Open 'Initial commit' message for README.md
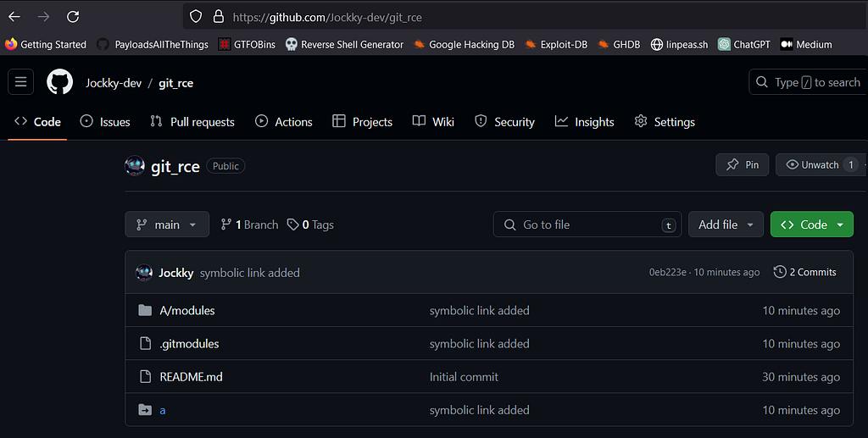 464,377
